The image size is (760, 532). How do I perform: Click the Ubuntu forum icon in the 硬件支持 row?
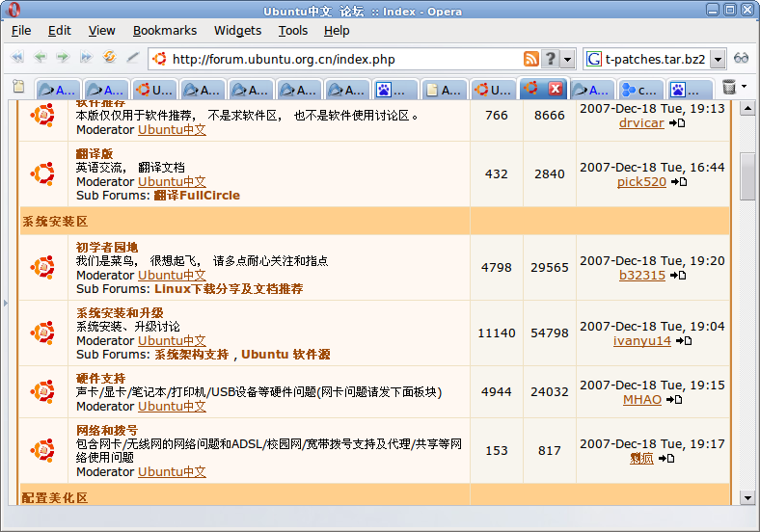click(42, 391)
